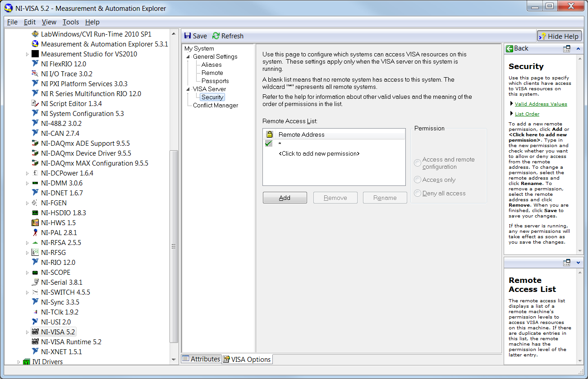Click the Add button
This screenshot has height=379, width=588.
click(285, 198)
